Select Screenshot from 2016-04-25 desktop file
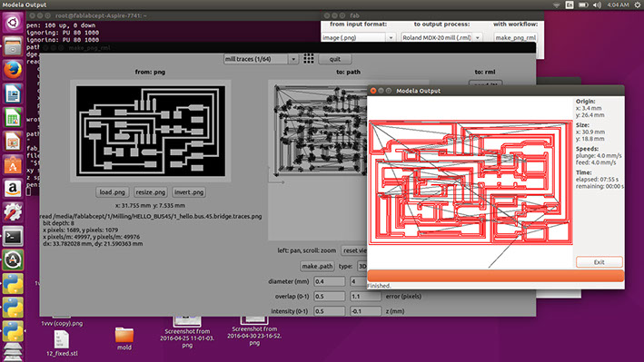 click(187, 332)
